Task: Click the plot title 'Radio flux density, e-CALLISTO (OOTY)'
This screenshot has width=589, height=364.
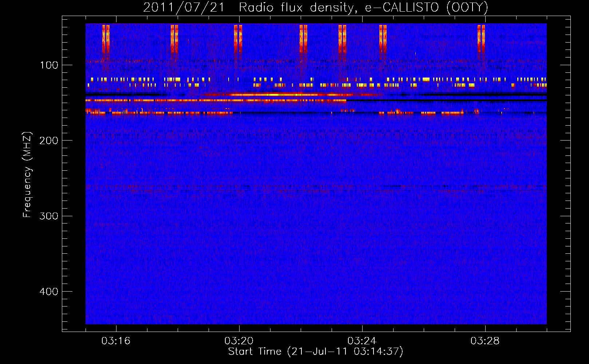Action: (363, 8)
